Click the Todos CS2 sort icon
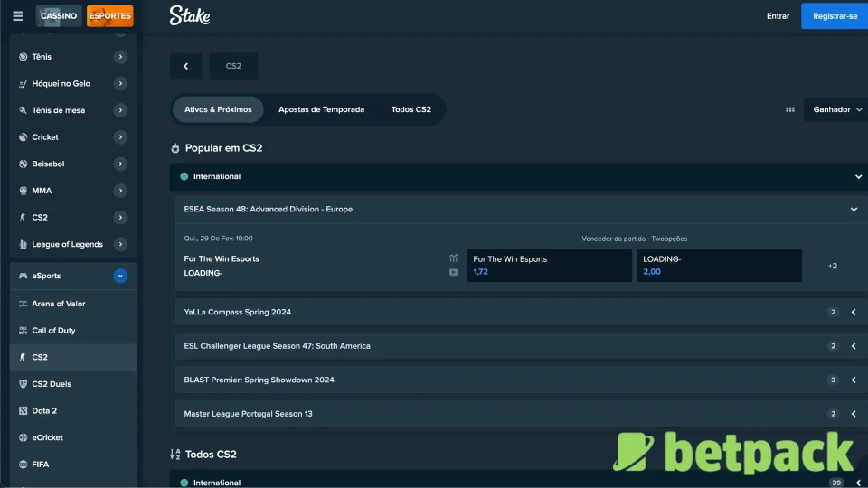 click(175, 455)
